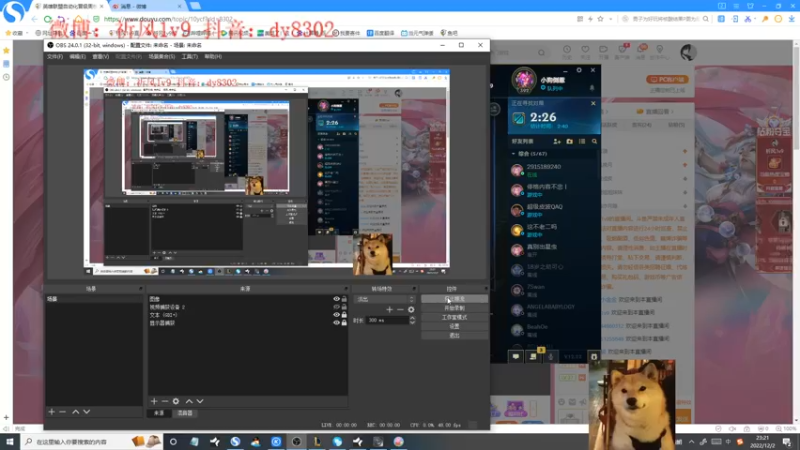Viewport: 800px width, 450px height.
Task: Open the 淡出 transition type dropdown
Action: coord(385,299)
